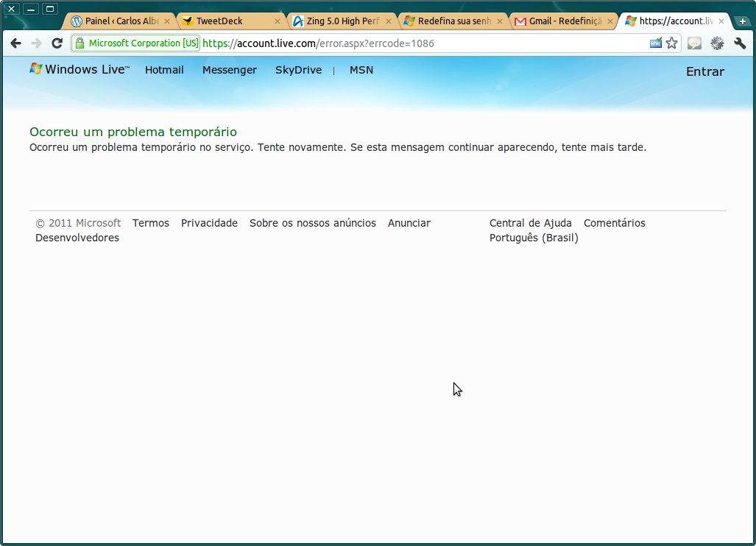The width and height of the screenshot is (756, 546).
Task: Close the Redefina sua senha tab
Action: point(500,21)
